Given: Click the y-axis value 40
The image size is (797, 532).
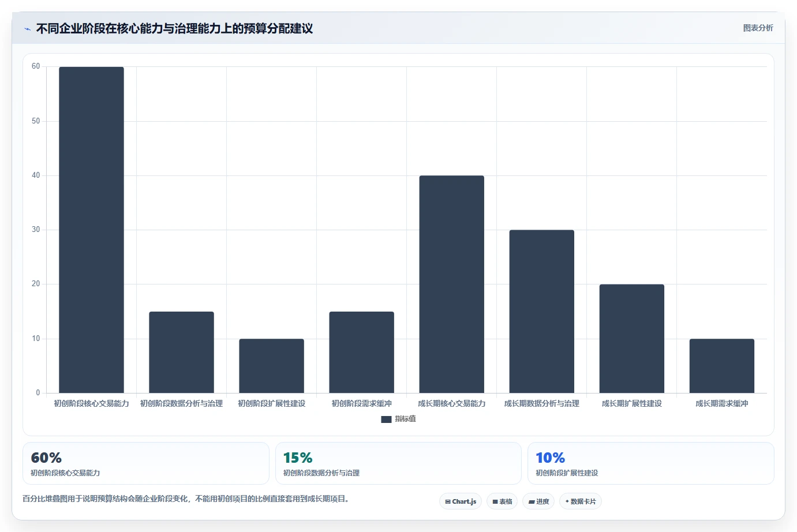Looking at the screenshot, I should [36, 175].
